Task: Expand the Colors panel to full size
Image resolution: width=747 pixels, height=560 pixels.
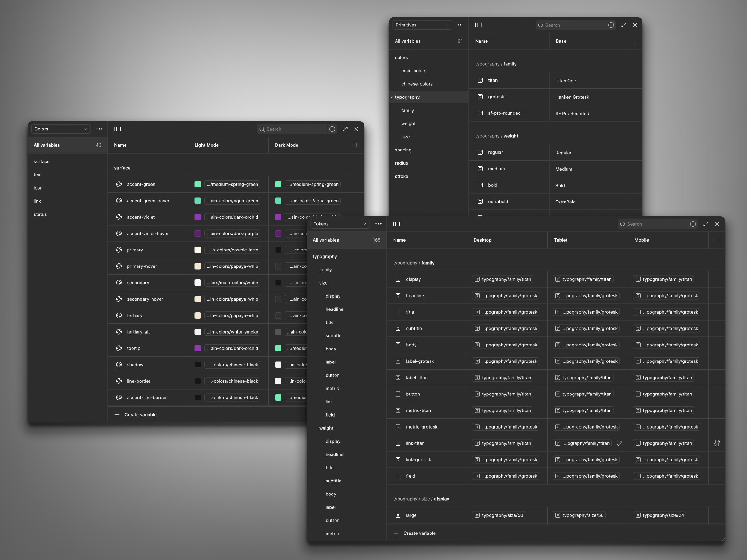Action: click(345, 129)
